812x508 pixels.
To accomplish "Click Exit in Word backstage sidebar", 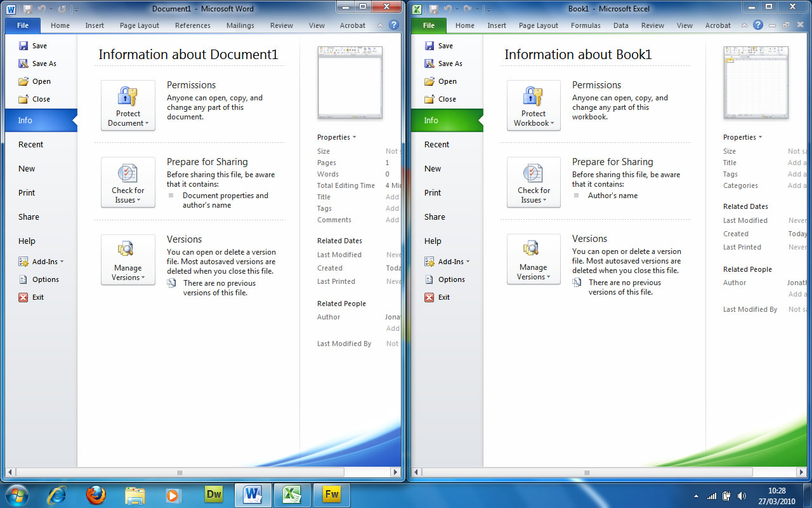I will coord(37,297).
